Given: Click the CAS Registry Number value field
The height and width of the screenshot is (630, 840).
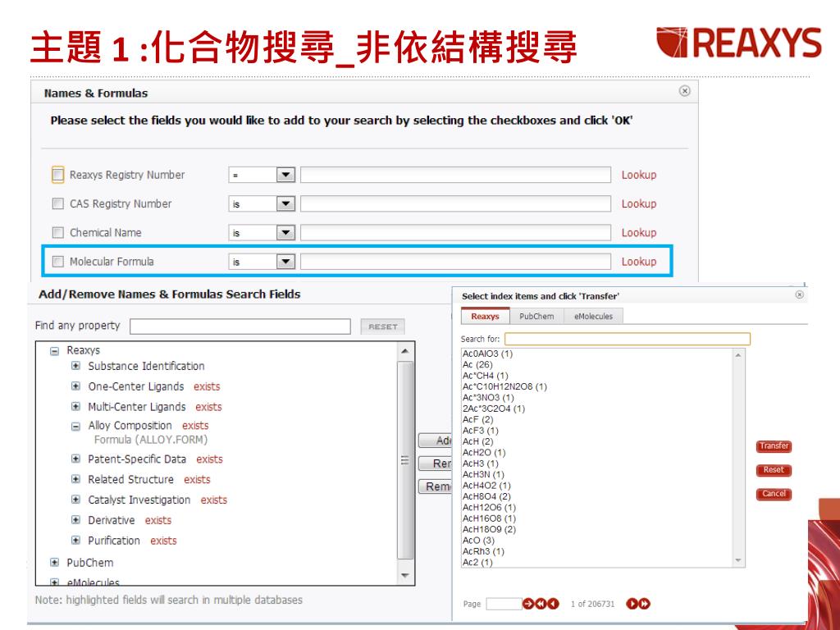Looking at the screenshot, I should coord(455,203).
